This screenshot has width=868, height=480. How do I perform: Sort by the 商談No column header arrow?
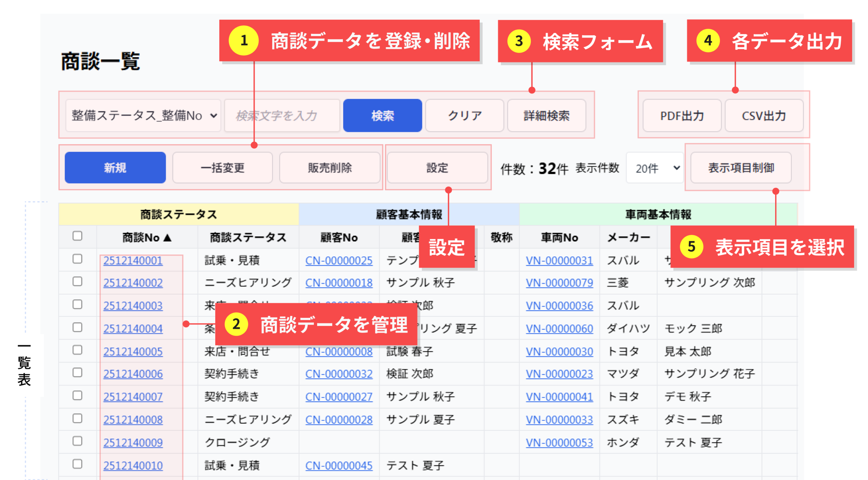pyautogui.click(x=147, y=237)
